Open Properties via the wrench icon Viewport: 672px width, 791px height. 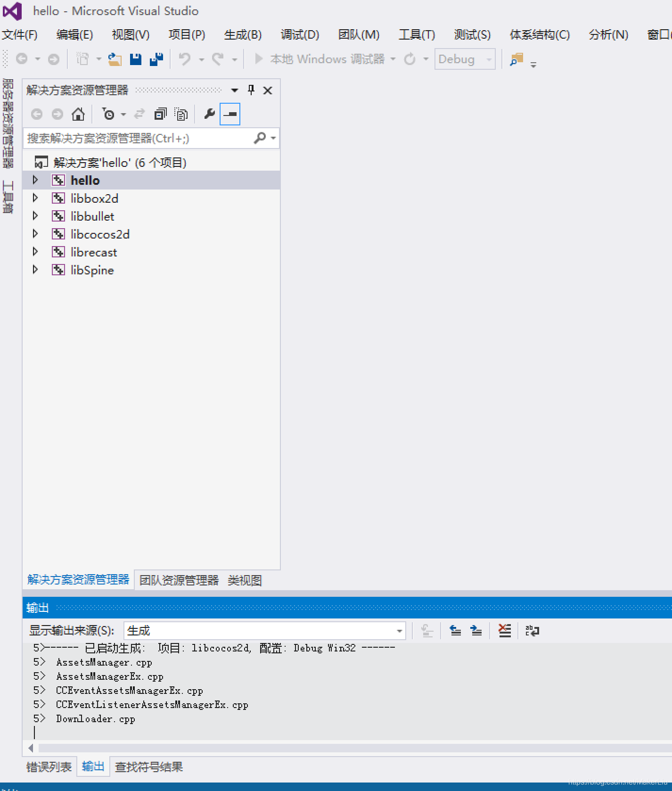pyautogui.click(x=209, y=114)
